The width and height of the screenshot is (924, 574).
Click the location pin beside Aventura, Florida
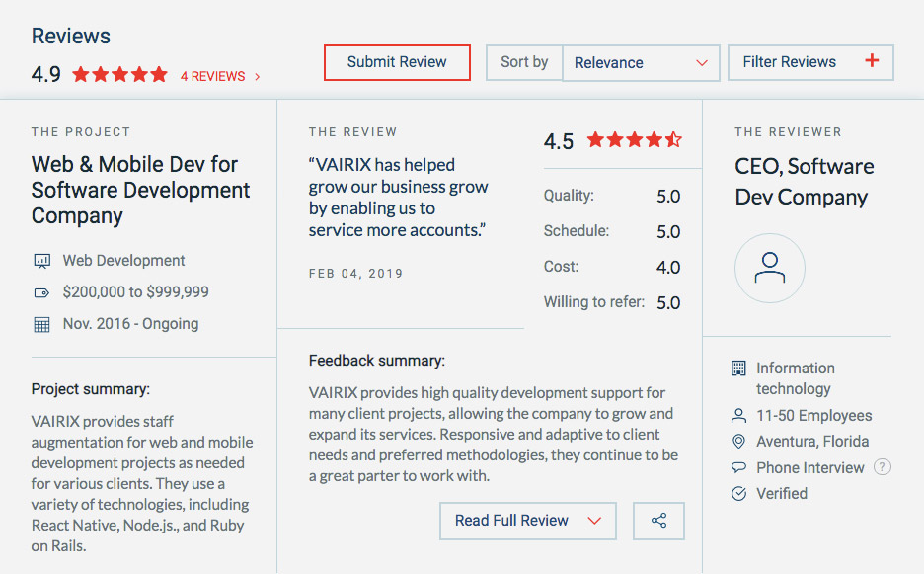pos(738,442)
